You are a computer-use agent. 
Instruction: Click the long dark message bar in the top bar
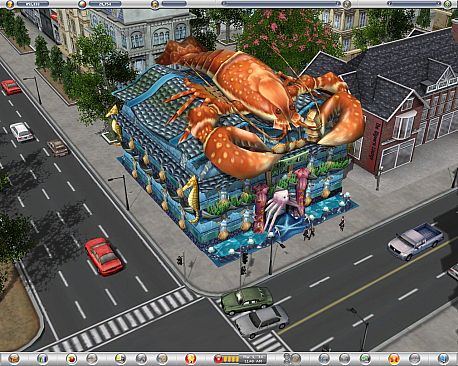282,4
